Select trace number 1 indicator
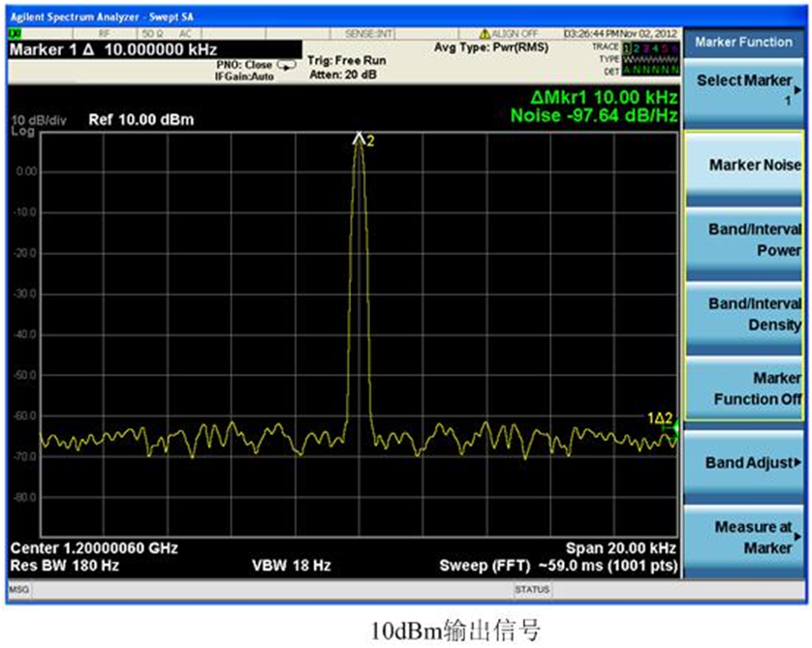Screen dimensions: 812x648 click(627, 47)
